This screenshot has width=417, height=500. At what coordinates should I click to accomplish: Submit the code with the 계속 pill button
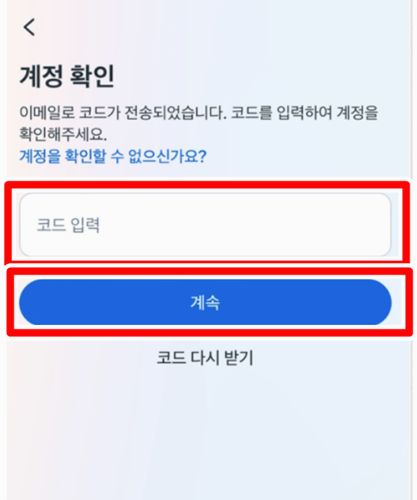(x=205, y=302)
